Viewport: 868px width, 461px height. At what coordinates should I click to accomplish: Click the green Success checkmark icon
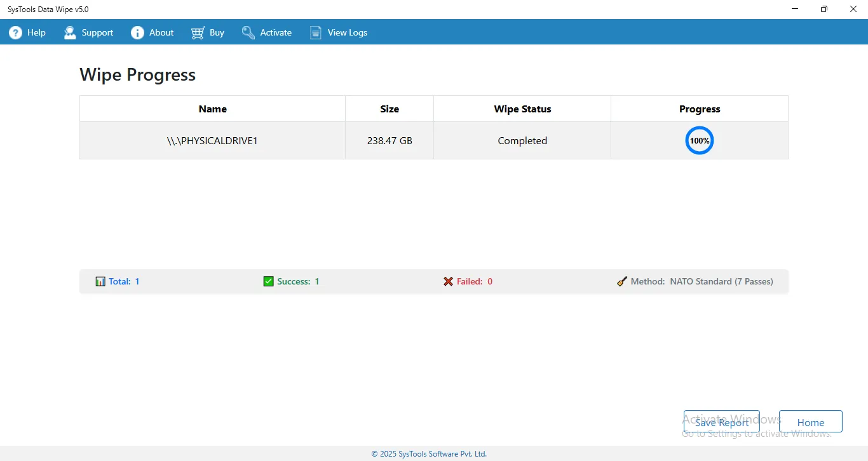268,281
